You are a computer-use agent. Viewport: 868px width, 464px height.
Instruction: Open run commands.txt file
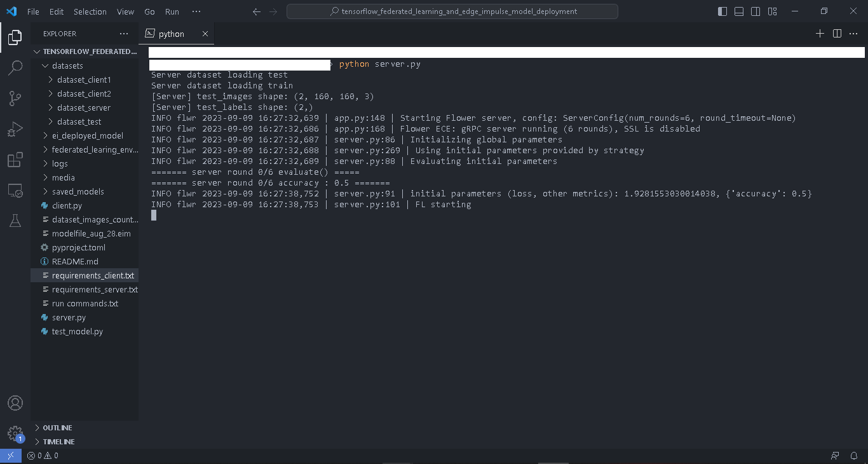85,303
